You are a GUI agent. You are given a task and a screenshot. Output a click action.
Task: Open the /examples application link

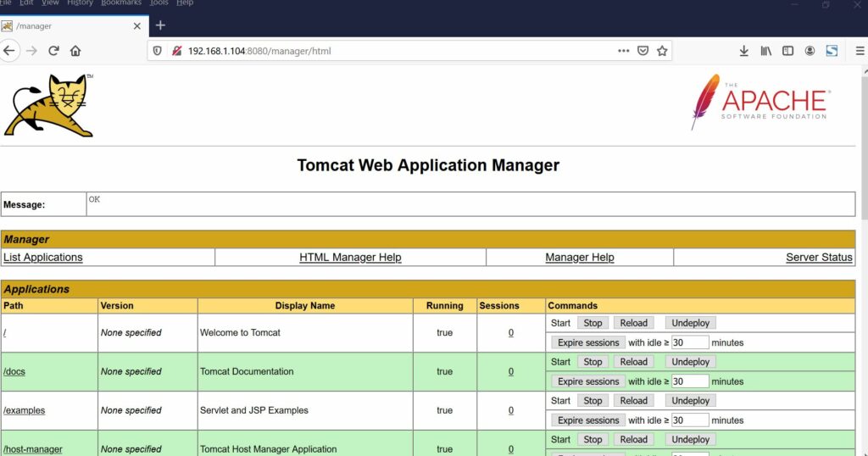[x=25, y=410]
